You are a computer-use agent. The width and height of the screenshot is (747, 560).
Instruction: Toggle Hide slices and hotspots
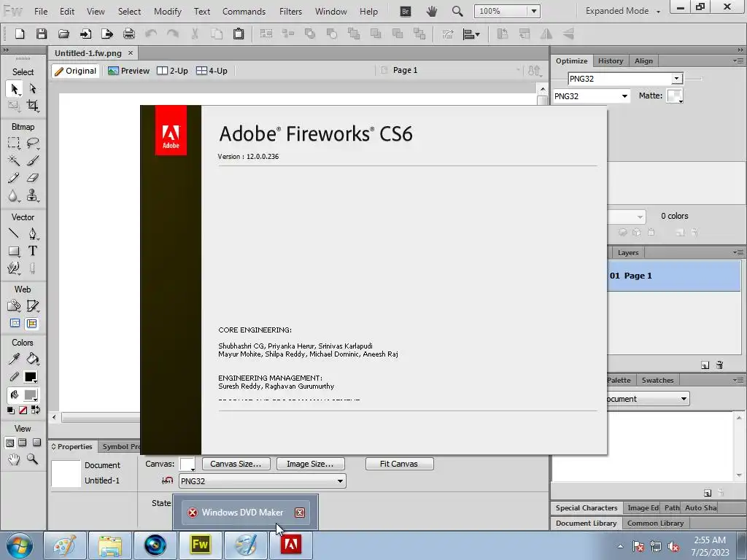(15, 324)
